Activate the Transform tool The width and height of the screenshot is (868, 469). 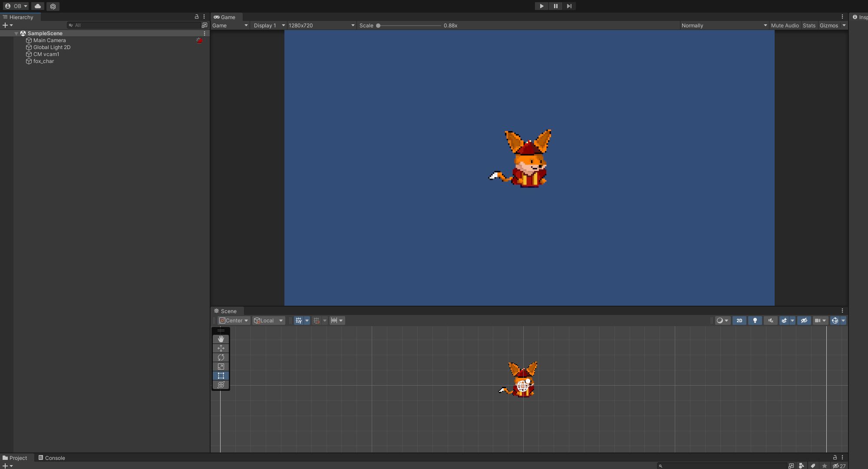[x=221, y=385]
